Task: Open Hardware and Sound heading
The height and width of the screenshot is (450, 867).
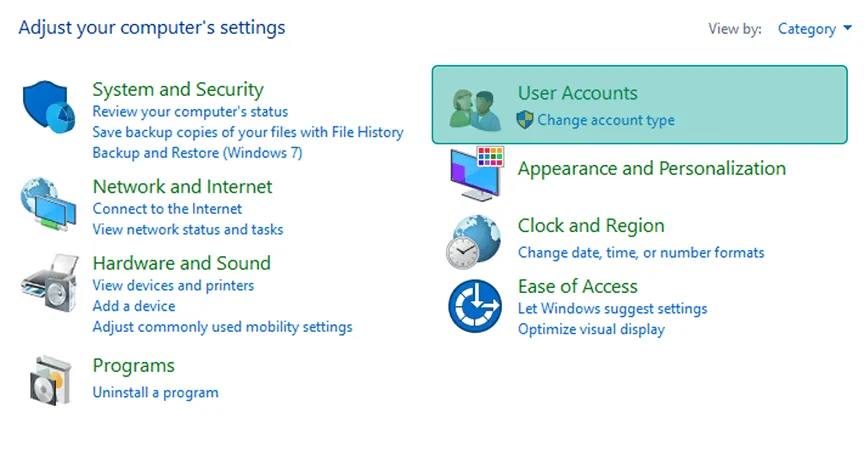Action: 182,263
